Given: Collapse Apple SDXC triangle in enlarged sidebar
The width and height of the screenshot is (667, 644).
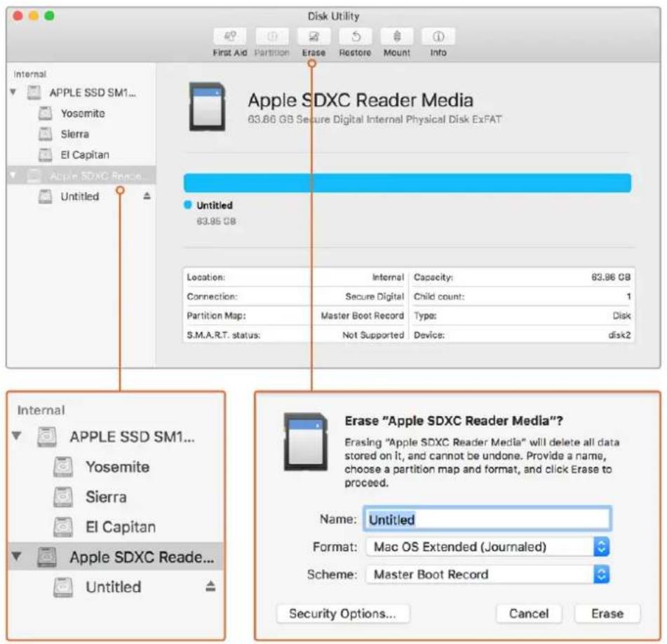Looking at the screenshot, I should click(x=17, y=556).
